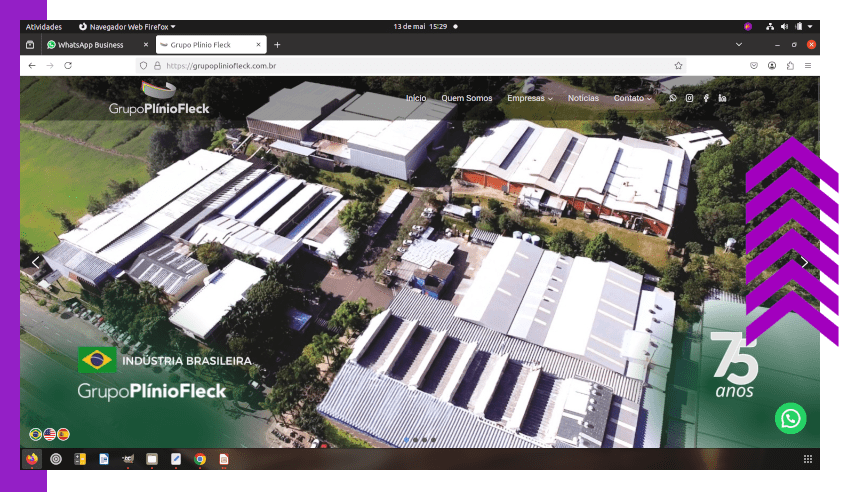The height and width of the screenshot is (492, 841).
Task: Expand the Empresas dropdown menu
Action: (x=529, y=98)
